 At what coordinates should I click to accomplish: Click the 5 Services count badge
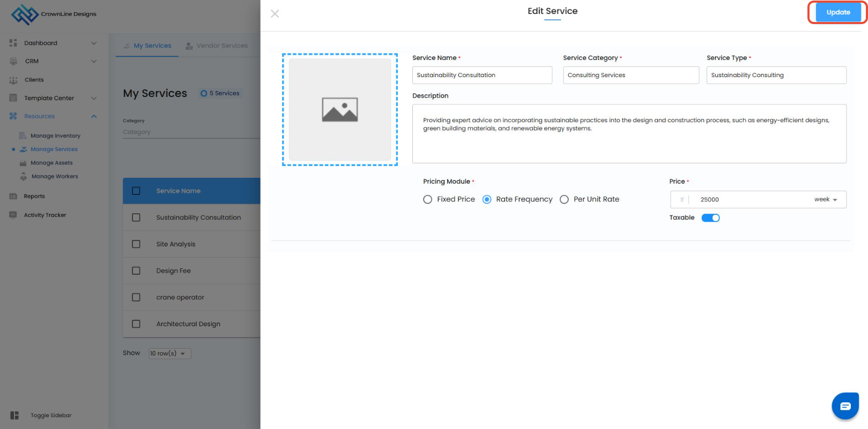(220, 93)
